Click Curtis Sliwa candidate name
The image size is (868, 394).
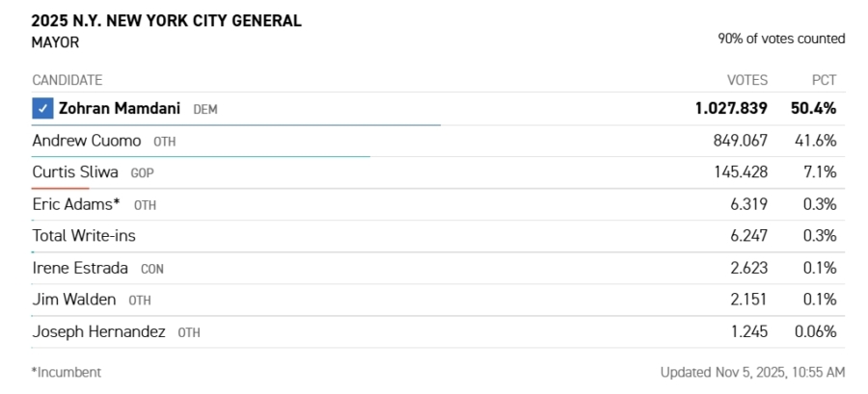pyautogui.click(x=75, y=172)
